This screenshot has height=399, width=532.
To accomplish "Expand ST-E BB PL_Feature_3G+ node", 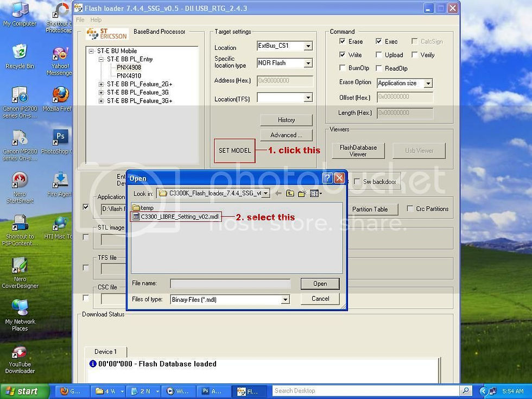I will pyautogui.click(x=101, y=101).
